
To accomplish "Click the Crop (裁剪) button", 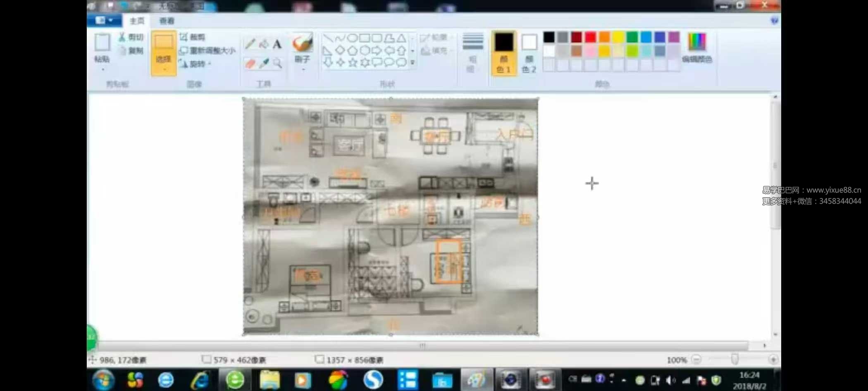I will click(193, 37).
